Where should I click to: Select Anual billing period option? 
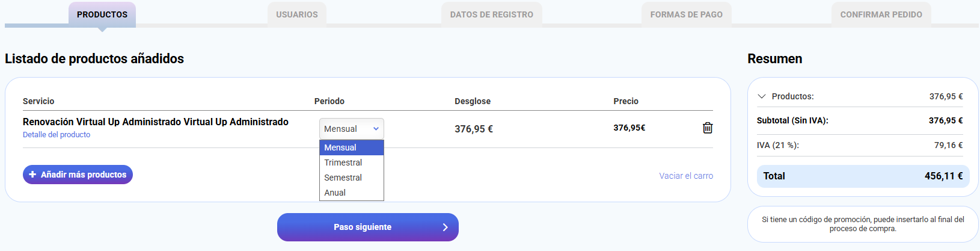point(351,193)
